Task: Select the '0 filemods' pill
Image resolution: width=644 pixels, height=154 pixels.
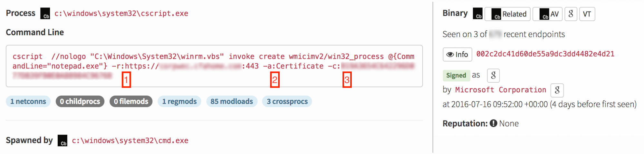Action: 131,101
